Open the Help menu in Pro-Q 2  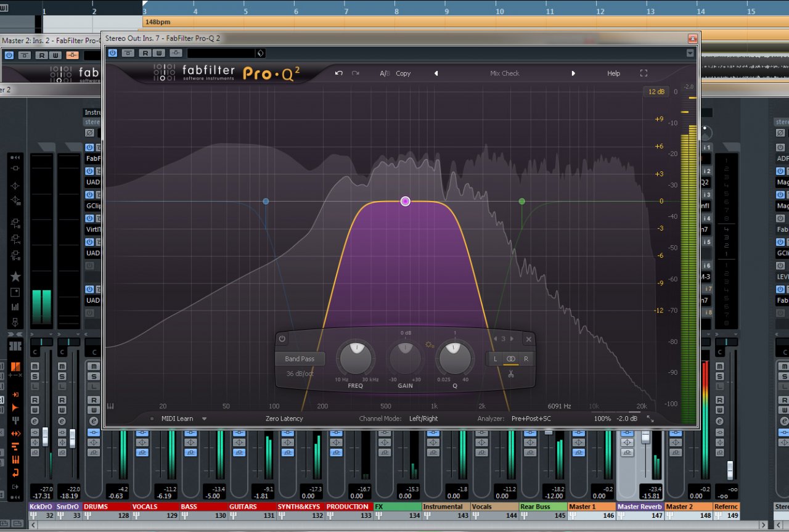[x=613, y=73]
